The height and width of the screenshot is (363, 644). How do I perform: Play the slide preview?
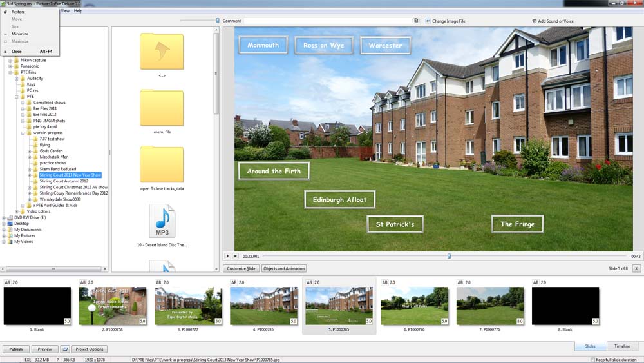point(227,256)
